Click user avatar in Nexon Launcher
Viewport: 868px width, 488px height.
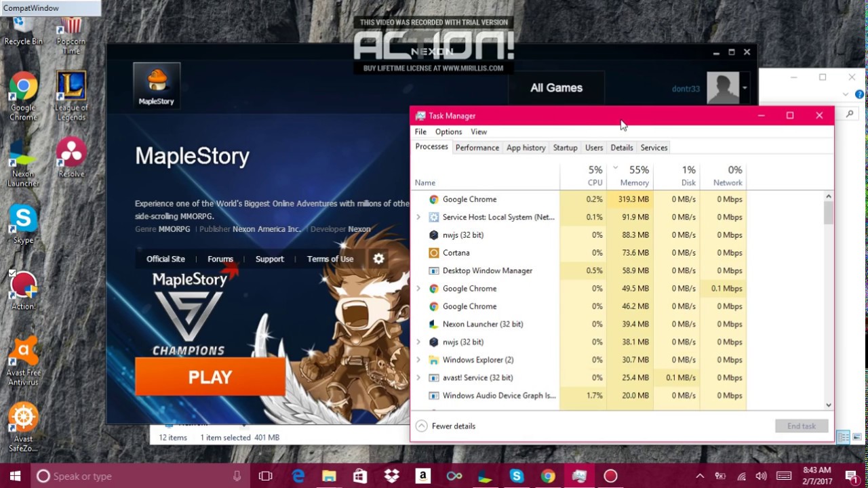click(x=723, y=88)
